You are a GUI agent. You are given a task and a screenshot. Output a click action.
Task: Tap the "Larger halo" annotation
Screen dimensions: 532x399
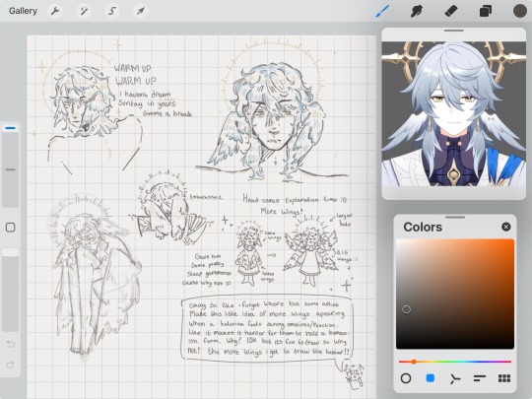click(344, 220)
